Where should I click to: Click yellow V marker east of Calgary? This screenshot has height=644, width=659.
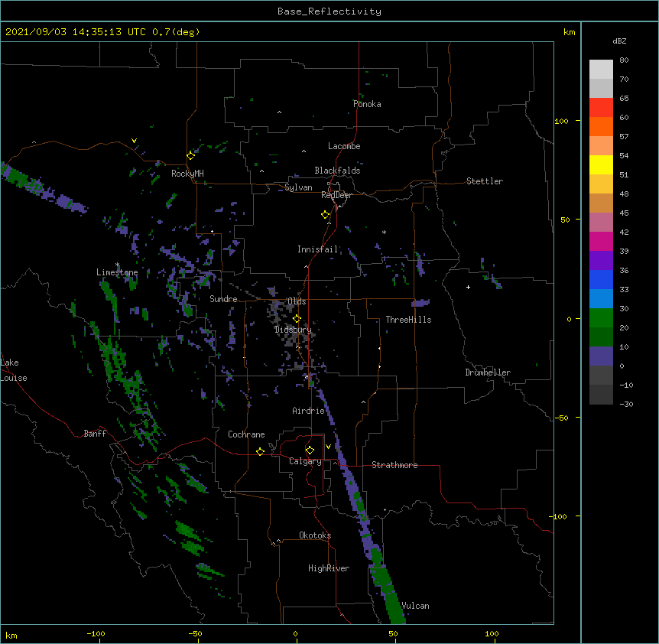[x=328, y=447]
